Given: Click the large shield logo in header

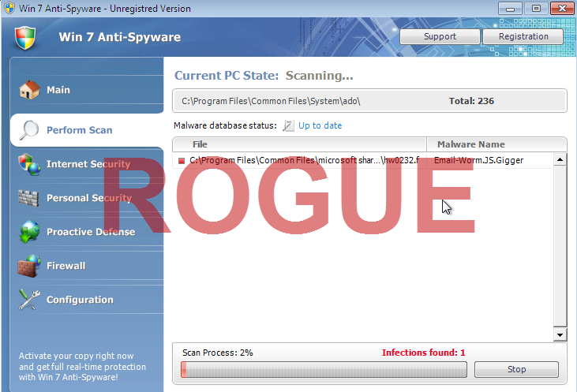Looking at the screenshot, I should [x=25, y=38].
